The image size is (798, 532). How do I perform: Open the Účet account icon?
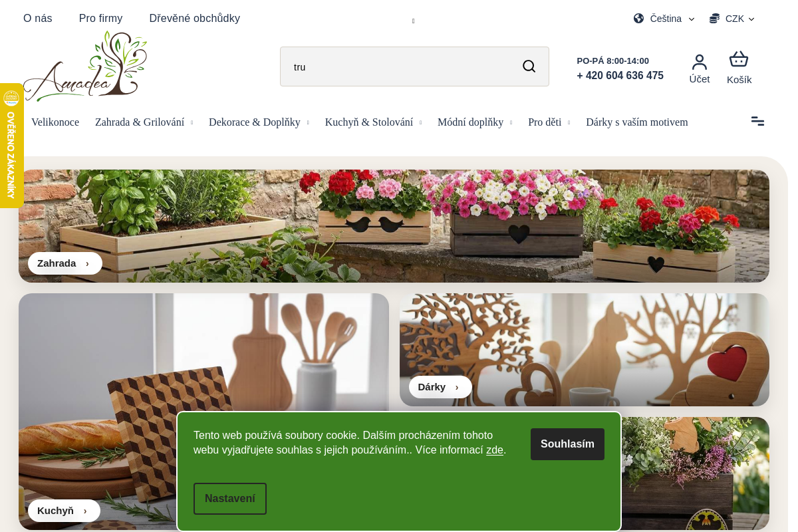700,62
